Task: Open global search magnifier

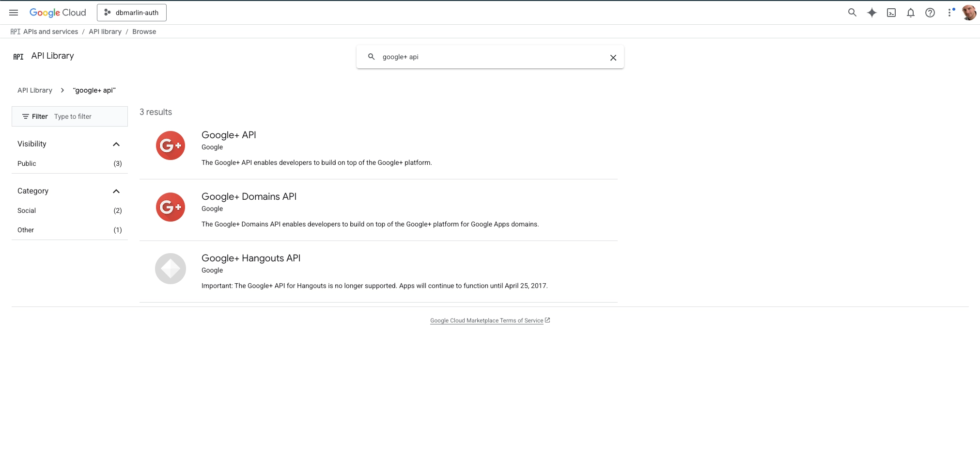Action: pos(853,12)
